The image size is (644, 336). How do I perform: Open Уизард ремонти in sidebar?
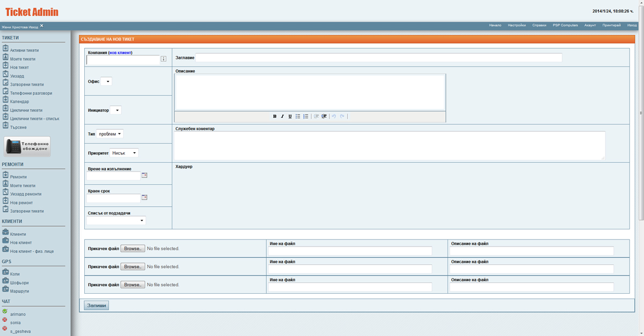coord(26,194)
